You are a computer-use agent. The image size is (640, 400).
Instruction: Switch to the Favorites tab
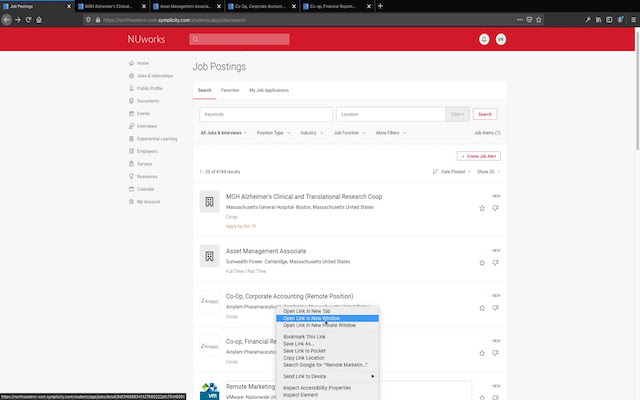pyautogui.click(x=230, y=90)
